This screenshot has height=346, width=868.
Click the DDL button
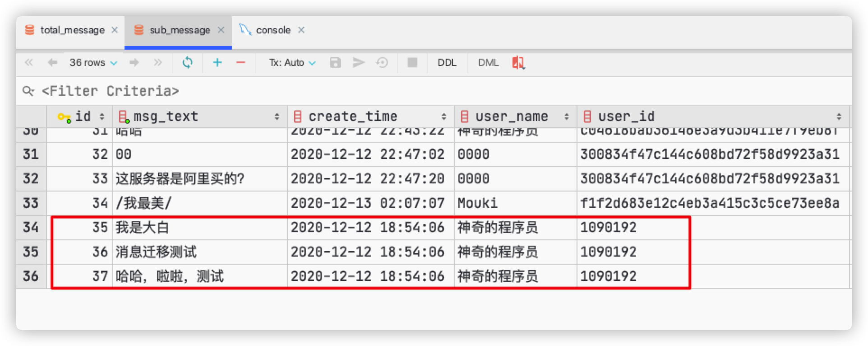(447, 63)
